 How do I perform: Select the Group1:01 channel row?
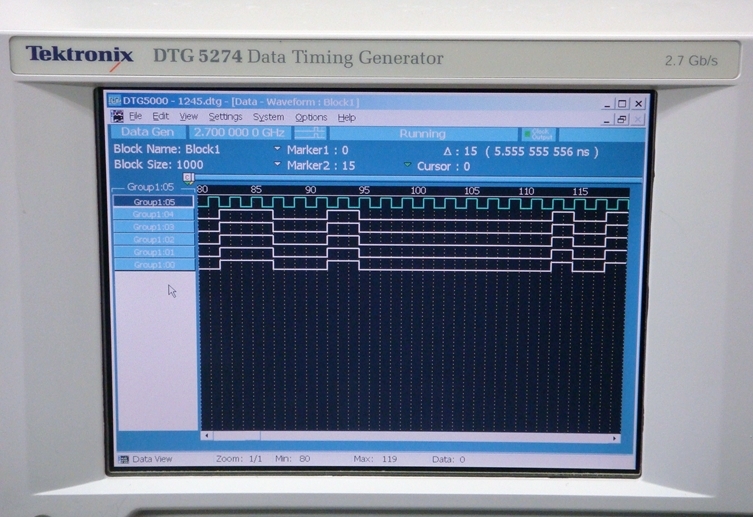(154, 252)
